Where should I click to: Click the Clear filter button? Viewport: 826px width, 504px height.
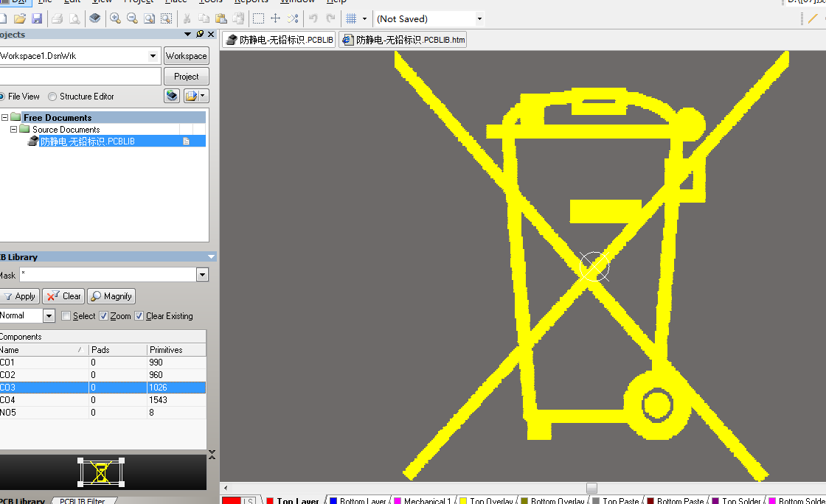[x=63, y=296]
